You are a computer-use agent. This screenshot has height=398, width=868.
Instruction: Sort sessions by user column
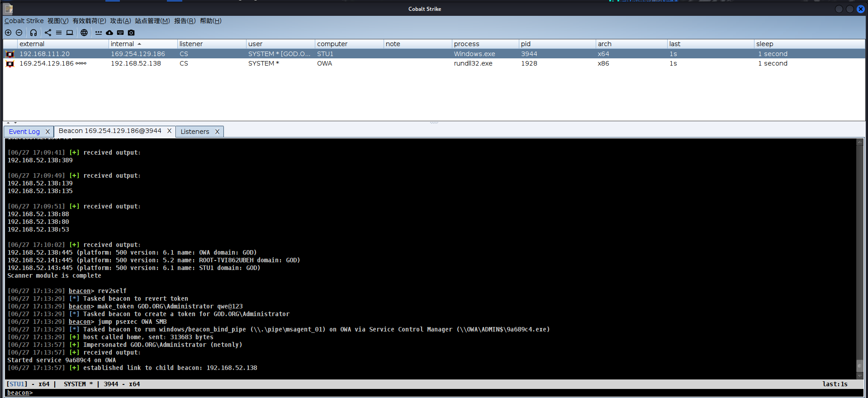tap(280, 44)
